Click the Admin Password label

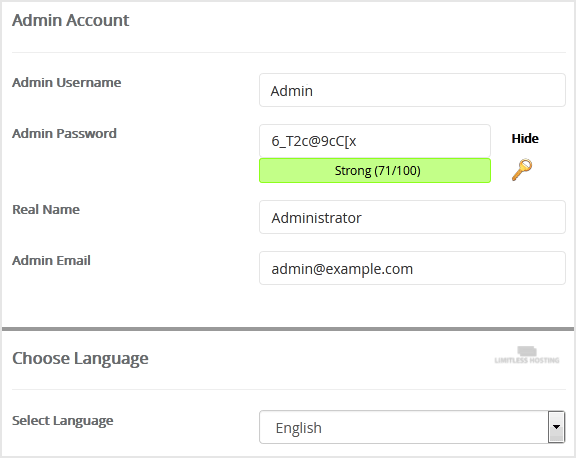click(x=64, y=133)
